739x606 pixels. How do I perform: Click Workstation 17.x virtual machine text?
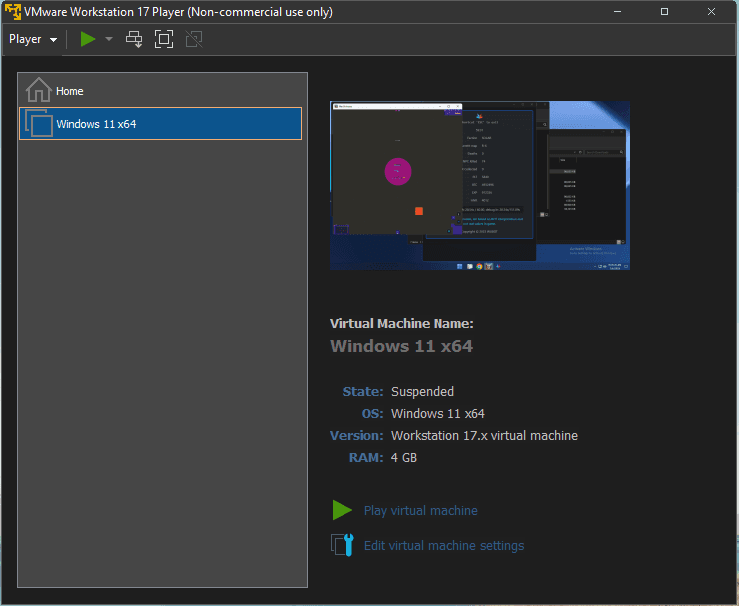tap(484, 435)
